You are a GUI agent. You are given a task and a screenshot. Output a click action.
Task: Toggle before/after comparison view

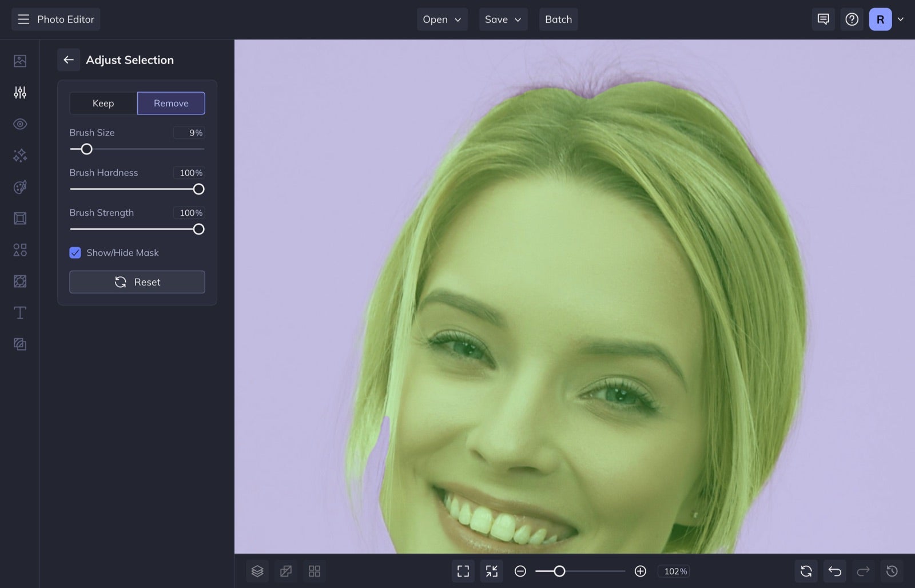click(286, 571)
